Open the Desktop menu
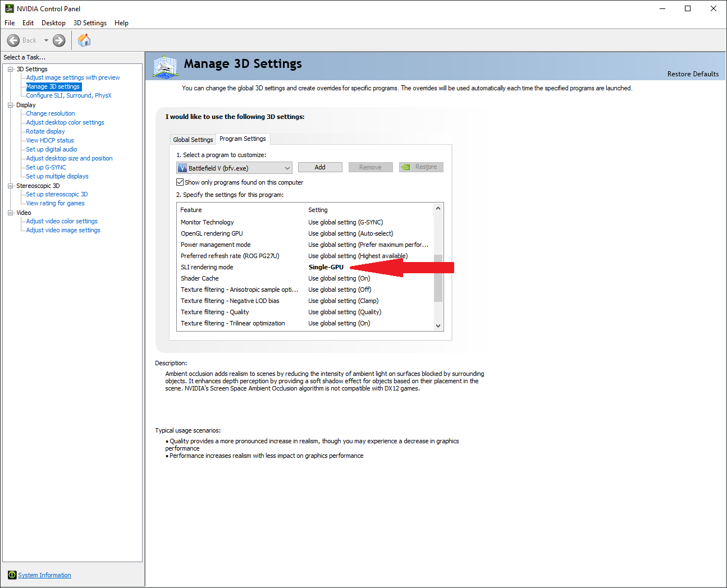Viewport: 727px width, 588px height. (53, 23)
